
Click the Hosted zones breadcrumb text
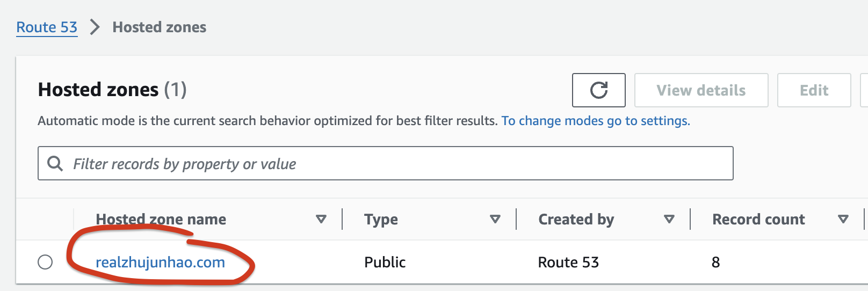click(x=159, y=27)
